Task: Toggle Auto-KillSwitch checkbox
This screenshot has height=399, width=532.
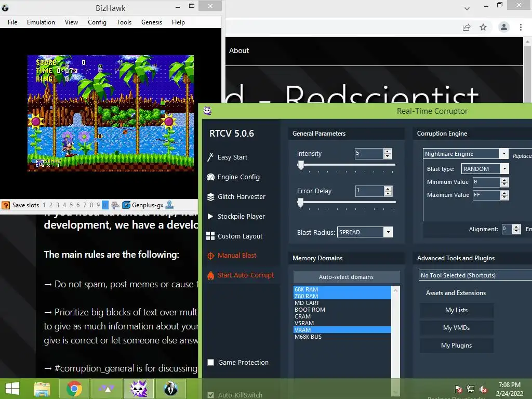Action: (211, 395)
